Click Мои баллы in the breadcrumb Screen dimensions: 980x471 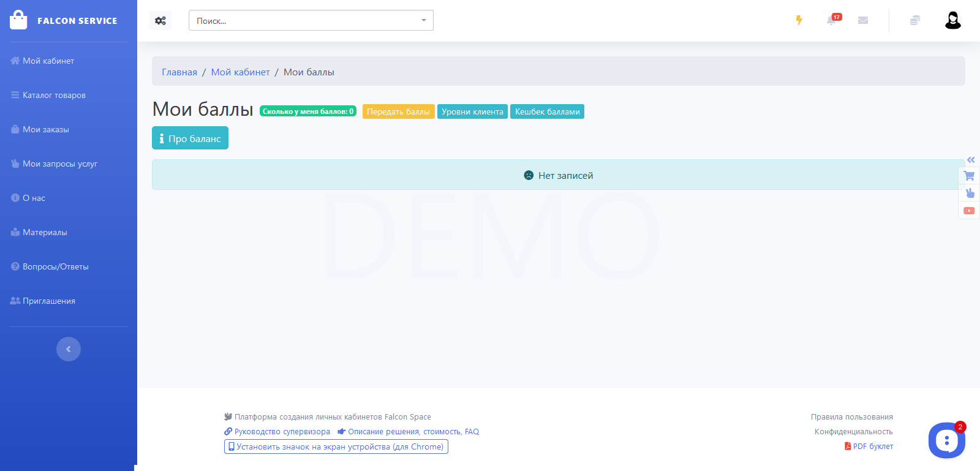[309, 72]
